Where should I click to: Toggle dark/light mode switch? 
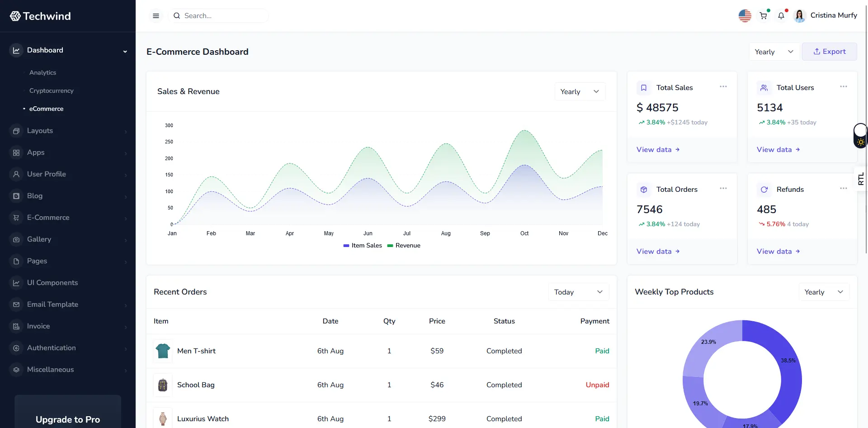click(860, 136)
